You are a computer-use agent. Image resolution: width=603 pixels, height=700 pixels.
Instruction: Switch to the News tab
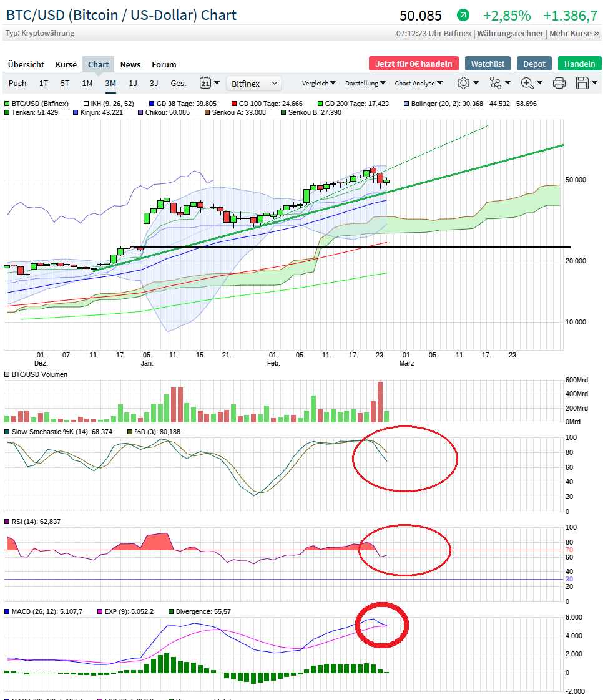click(130, 64)
